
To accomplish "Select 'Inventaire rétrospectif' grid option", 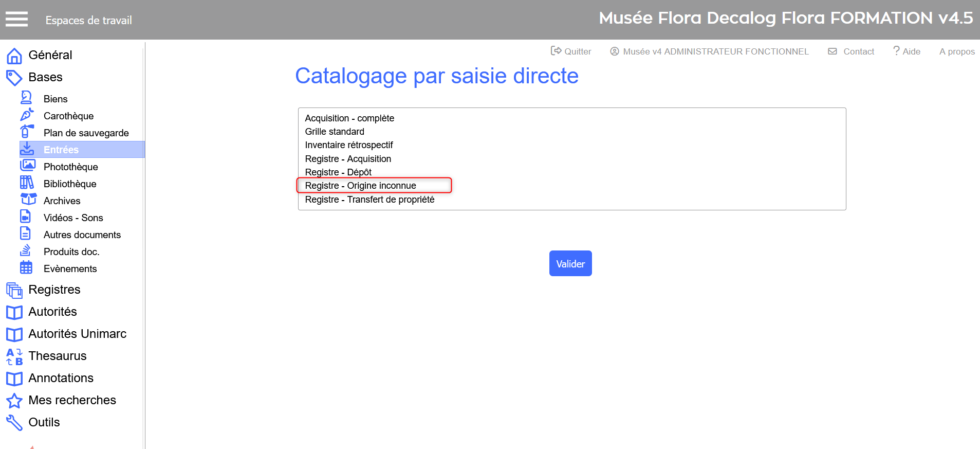I will point(348,145).
